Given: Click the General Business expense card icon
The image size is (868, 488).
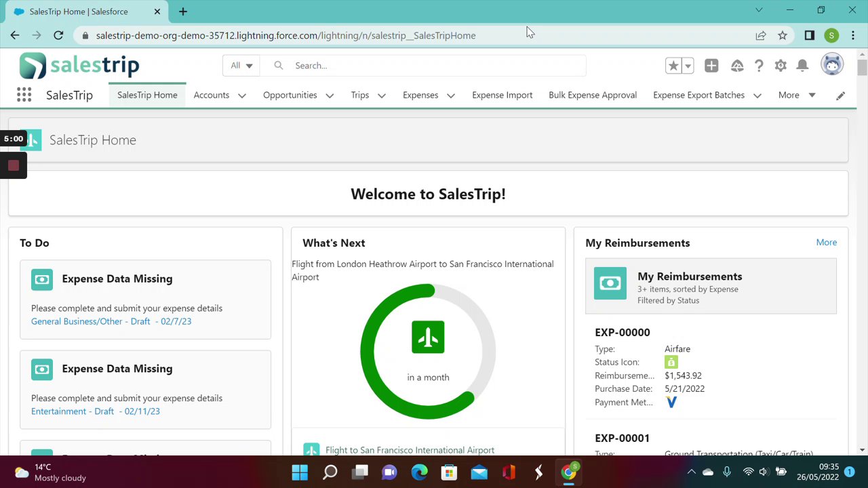Looking at the screenshot, I should [x=42, y=279].
